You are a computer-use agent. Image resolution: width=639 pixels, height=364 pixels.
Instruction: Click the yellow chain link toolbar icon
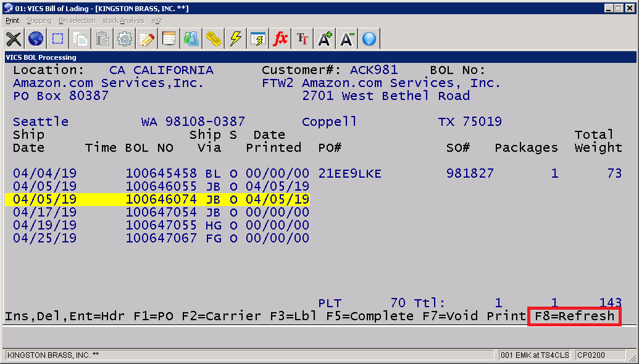coord(213,39)
